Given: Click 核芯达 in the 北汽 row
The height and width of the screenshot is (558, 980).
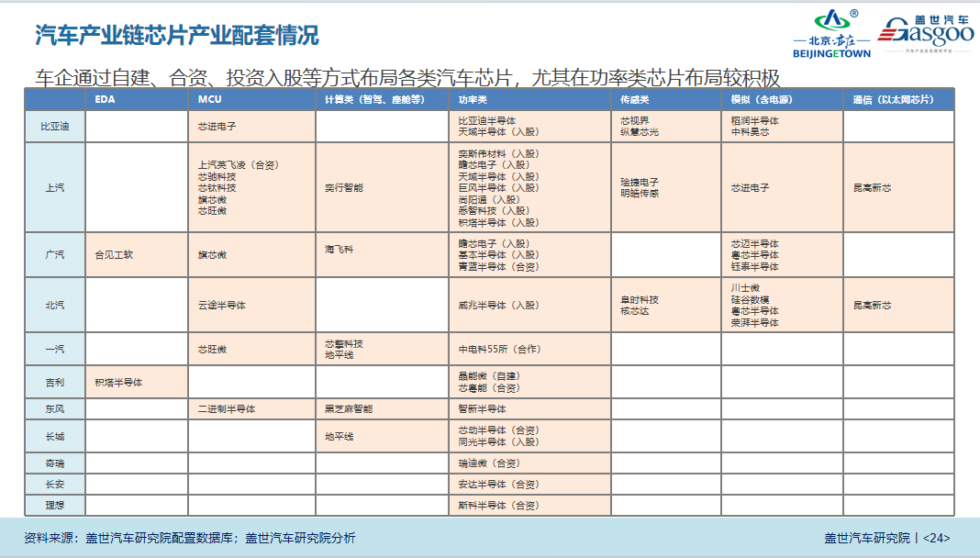Looking at the screenshot, I should tap(634, 310).
